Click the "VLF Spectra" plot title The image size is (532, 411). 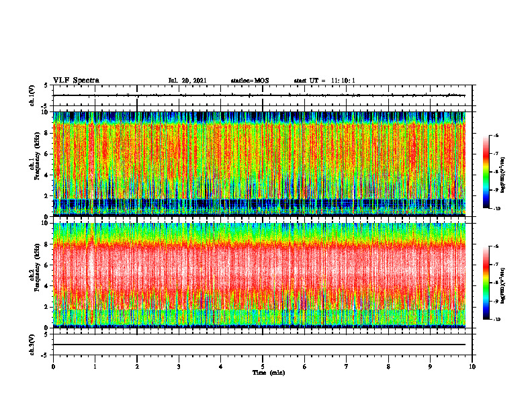[x=76, y=81]
